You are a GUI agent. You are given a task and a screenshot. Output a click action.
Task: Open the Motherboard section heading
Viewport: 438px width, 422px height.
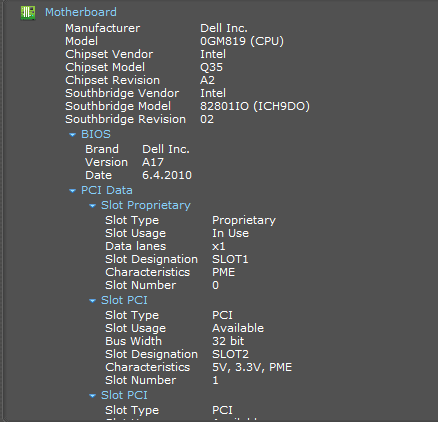81,12
